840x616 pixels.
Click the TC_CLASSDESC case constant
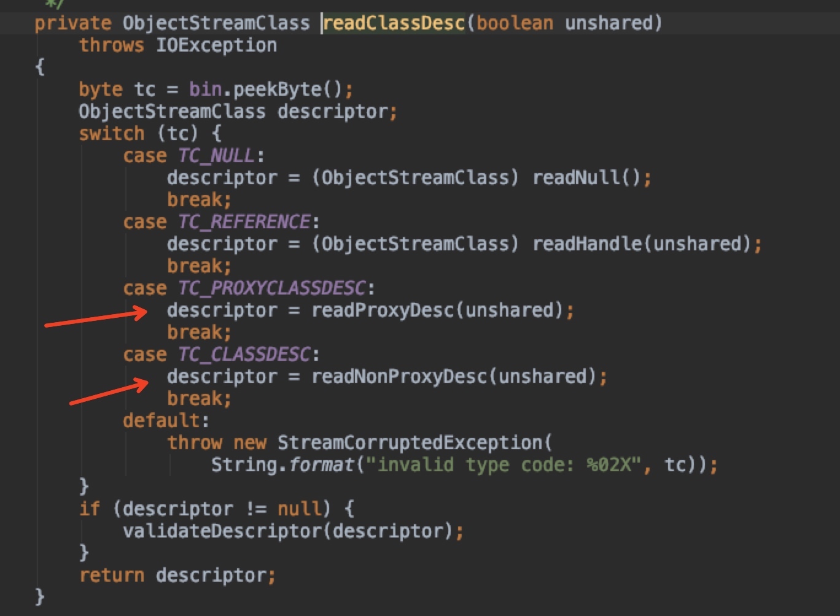244,355
